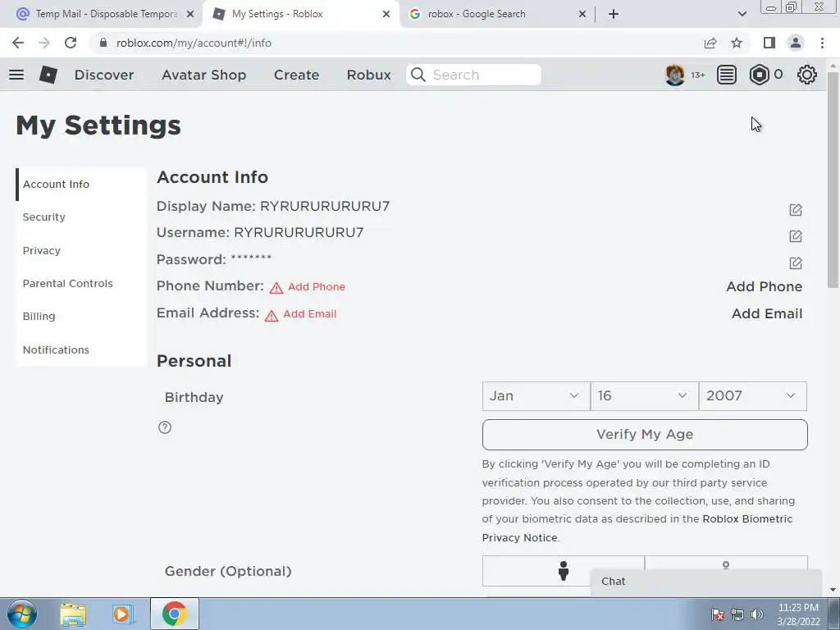Open the Security settings section
The image size is (840, 630).
point(44,217)
